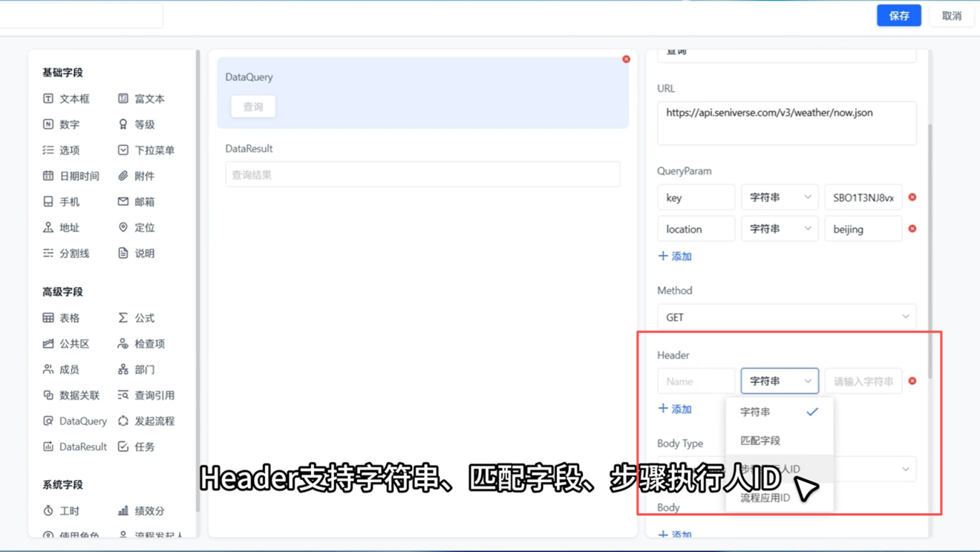Choose 流程应用ID in Header type menu
The image size is (980, 552).
(x=779, y=498)
